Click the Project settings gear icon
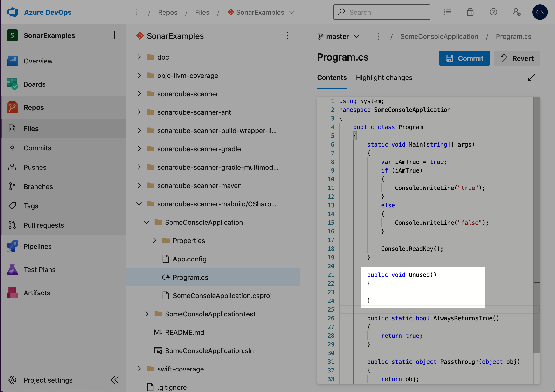This screenshot has height=392, width=555. tap(12, 380)
